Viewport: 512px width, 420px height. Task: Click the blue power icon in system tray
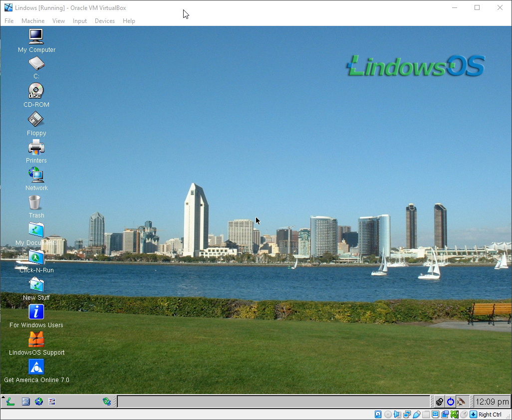coord(451,402)
